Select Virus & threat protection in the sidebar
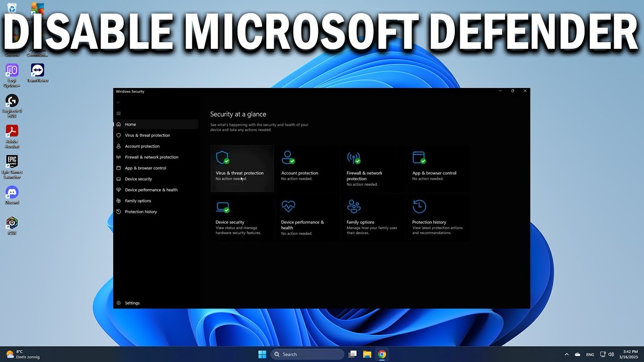The width and height of the screenshot is (644, 362). (x=156, y=135)
